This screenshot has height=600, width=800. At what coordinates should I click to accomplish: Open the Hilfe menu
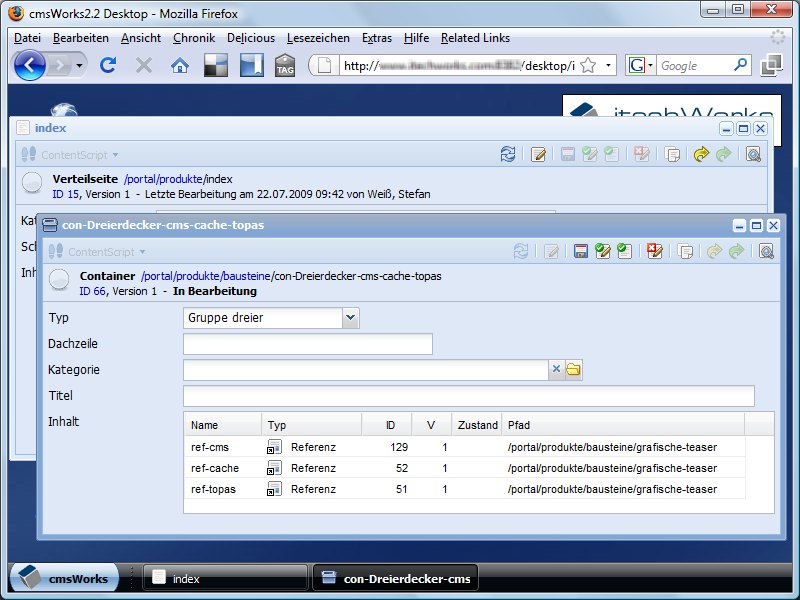416,38
